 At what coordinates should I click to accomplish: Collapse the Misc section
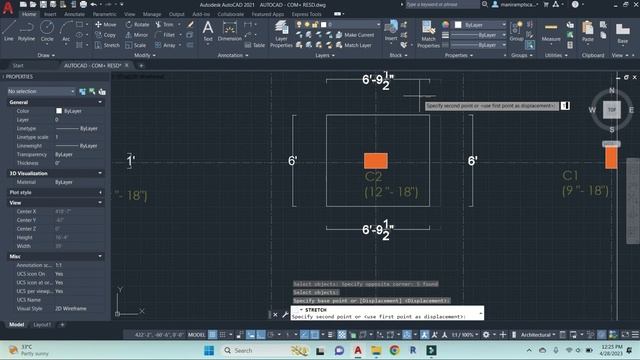pyautogui.click(x=100, y=256)
